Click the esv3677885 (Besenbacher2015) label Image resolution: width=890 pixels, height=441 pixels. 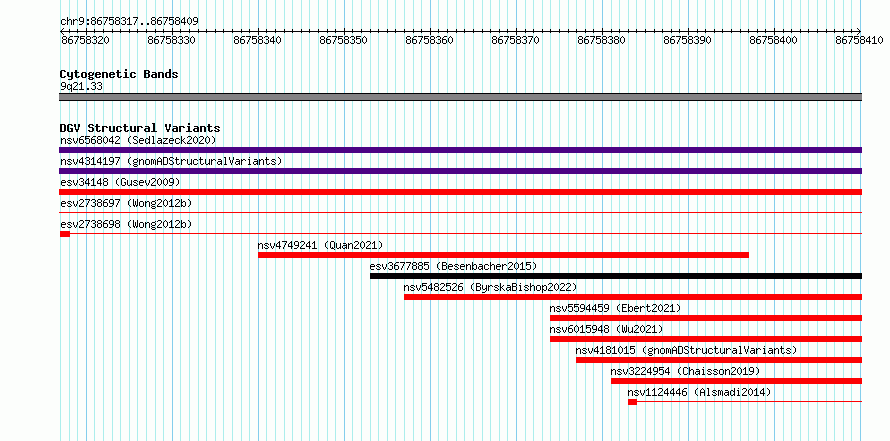(453, 266)
